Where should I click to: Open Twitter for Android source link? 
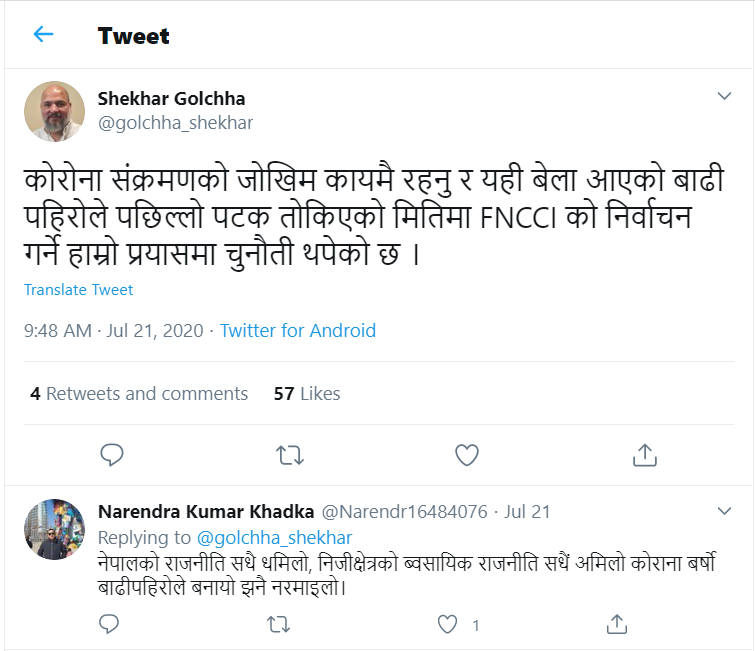(298, 330)
